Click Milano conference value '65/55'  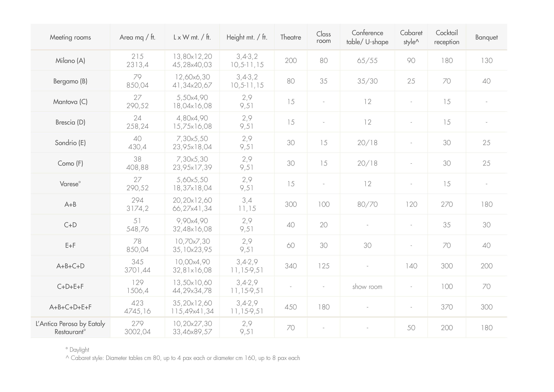[367, 61]
